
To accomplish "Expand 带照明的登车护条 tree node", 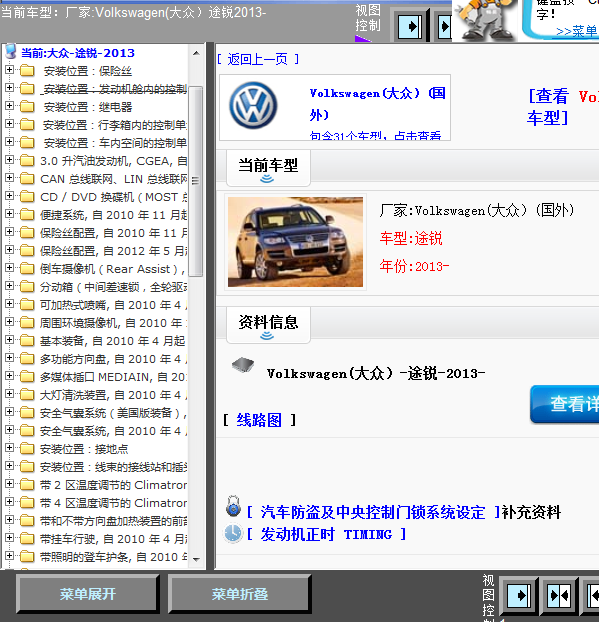I will click(x=9, y=556).
